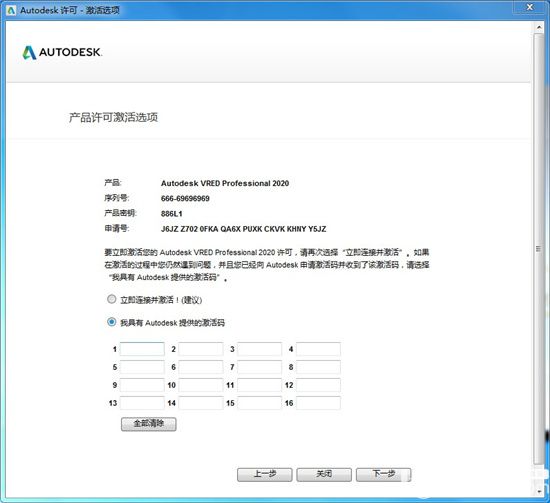The image size is (550, 503).
Task: Click the serial number 666-69696969
Action: point(185,199)
